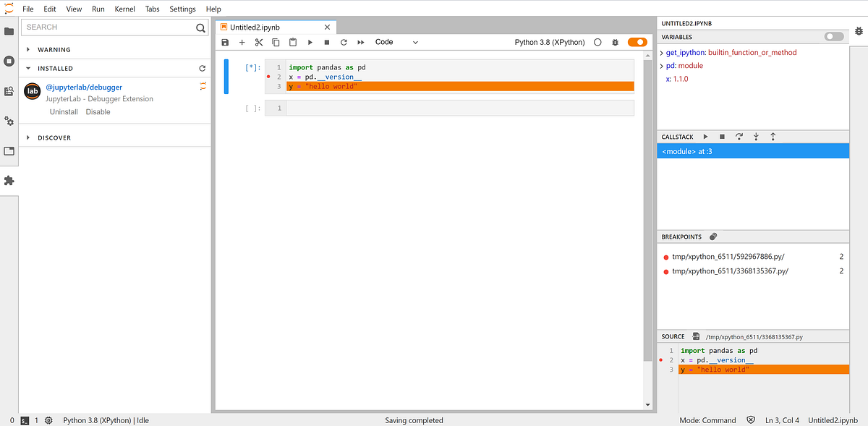Click inside the extension search field

click(109, 27)
